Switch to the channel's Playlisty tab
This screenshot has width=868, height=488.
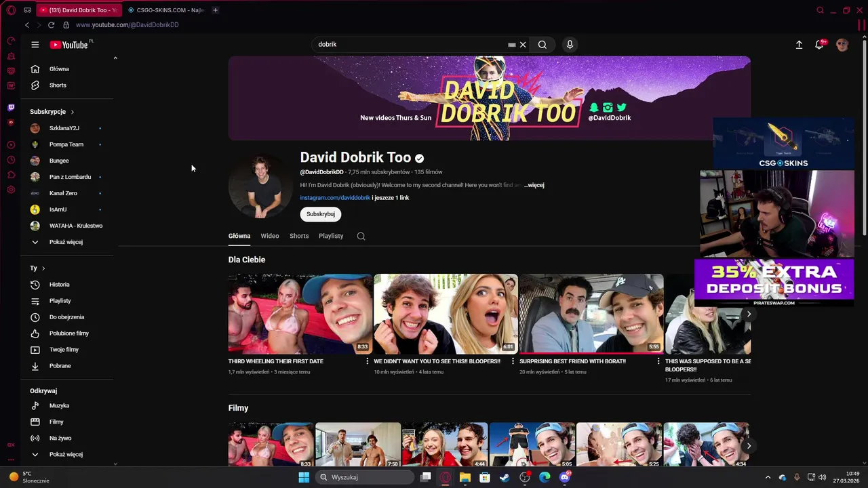[x=331, y=236]
